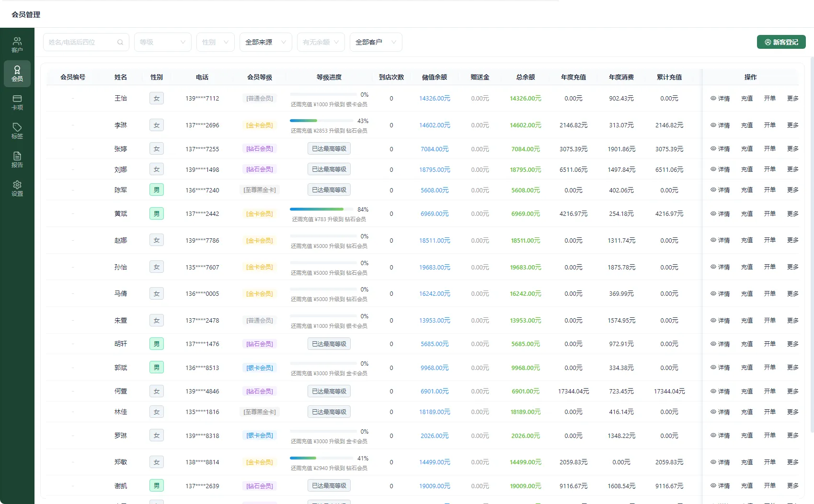View 详情 for member 李琳

point(720,125)
